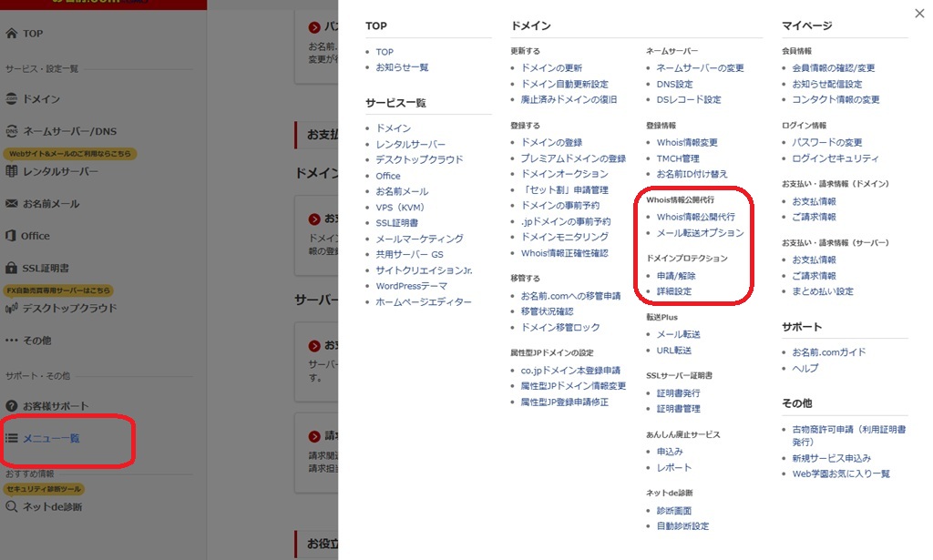Select ネームサーバー/DNS sidebar item
Image resolution: width=933 pixels, height=560 pixels.
69,131
